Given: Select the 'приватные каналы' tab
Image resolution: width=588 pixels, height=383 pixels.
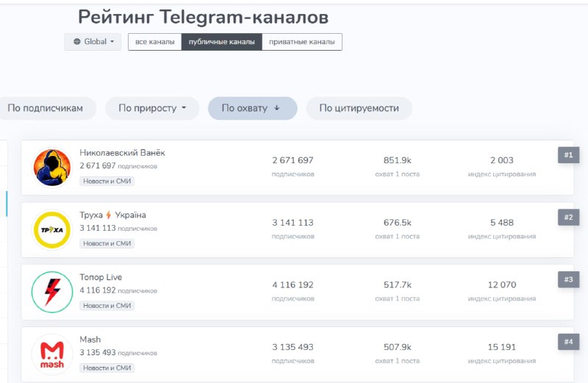Looking at the screenshot, I should pyautogui.click(x=302, y=42).
